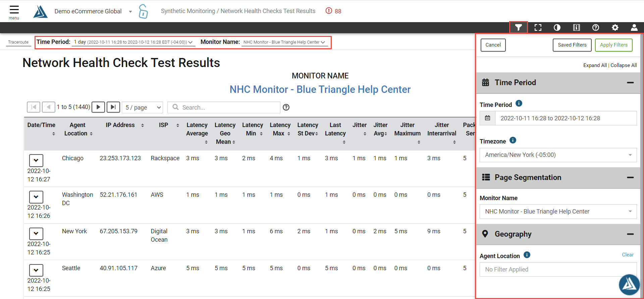
Task: Click the table Search field
Action: 224,107
